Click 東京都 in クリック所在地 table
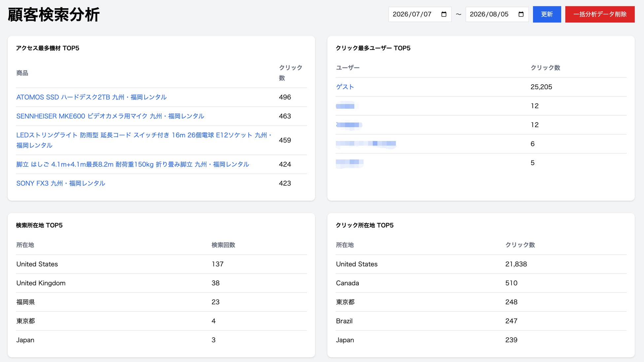This screenshot has width=644, height=362. tap(345, 302)
